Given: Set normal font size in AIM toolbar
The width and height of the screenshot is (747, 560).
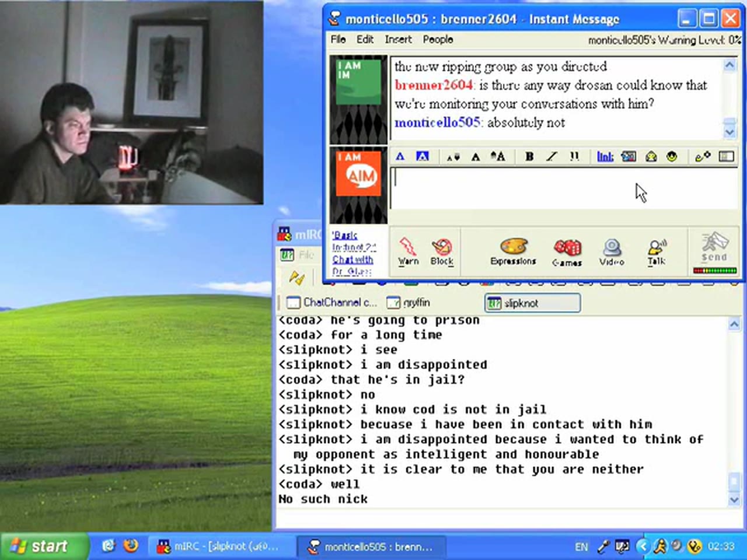Looking at the screenshot, I should pos(476,156).
